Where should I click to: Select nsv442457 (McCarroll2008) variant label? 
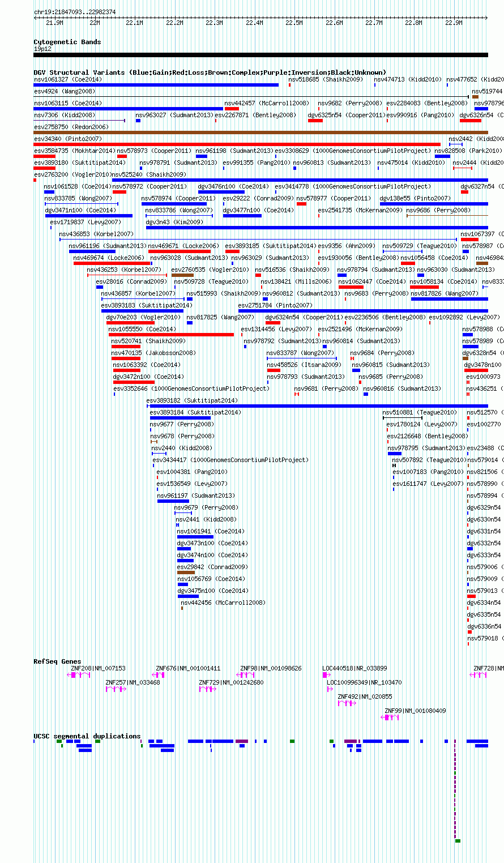click(x=267, y=104)
